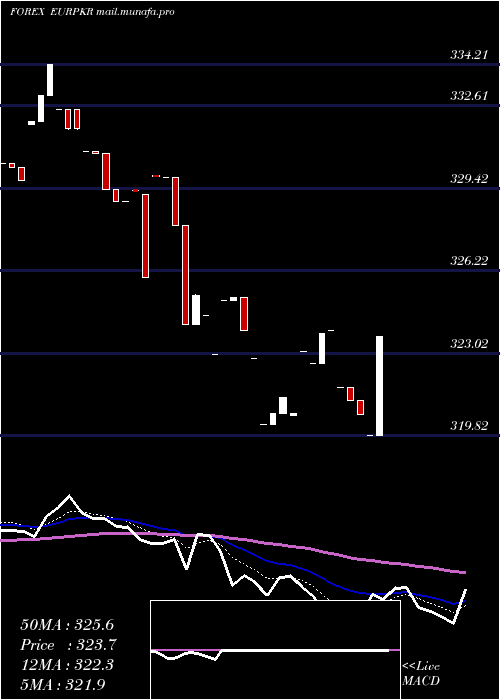Click the white candle touching the 334.21 line
The height and width of the screenshot is (700, 500).
(50, 79)
